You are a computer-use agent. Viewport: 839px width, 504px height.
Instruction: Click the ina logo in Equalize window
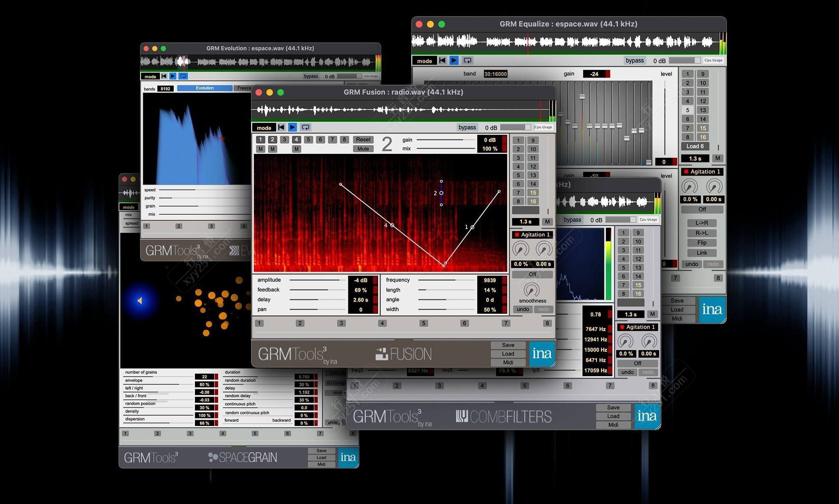pyautogui.click(x=712, y=309)
